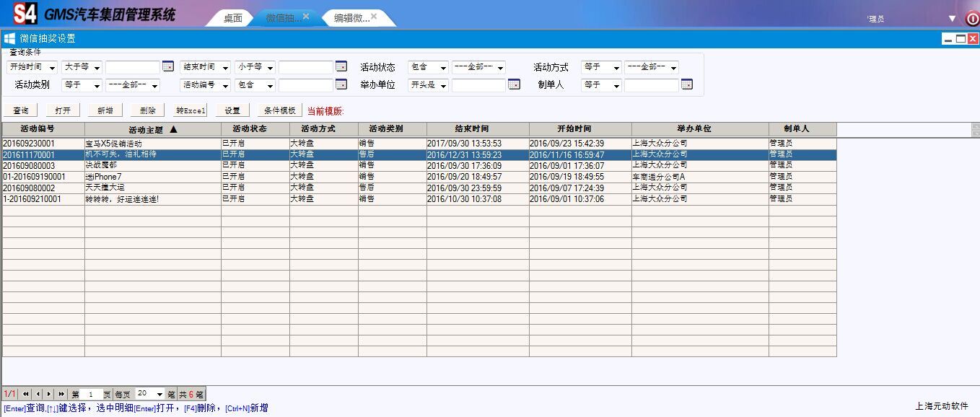Switch to the 编辑微... tab
Screen dimensions: 980x417
pyautogui.click(x=351, y=19)
